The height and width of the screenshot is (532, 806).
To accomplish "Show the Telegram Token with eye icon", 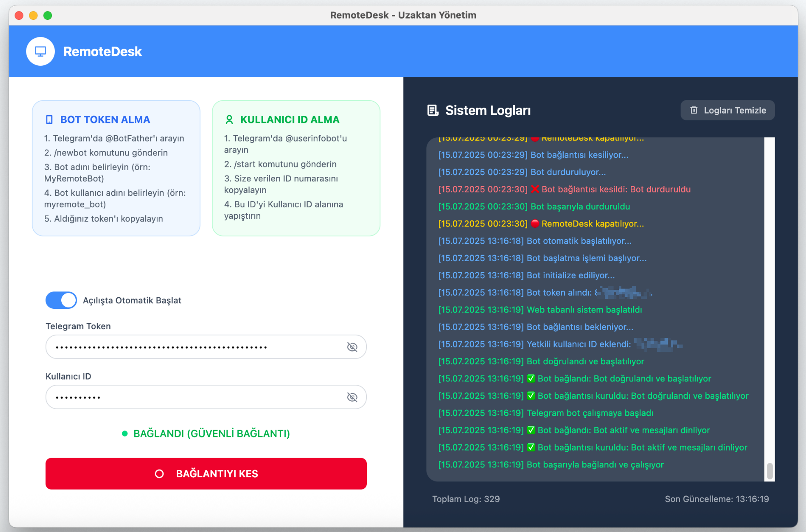I will pyautogui.click(x=352, y=347).
